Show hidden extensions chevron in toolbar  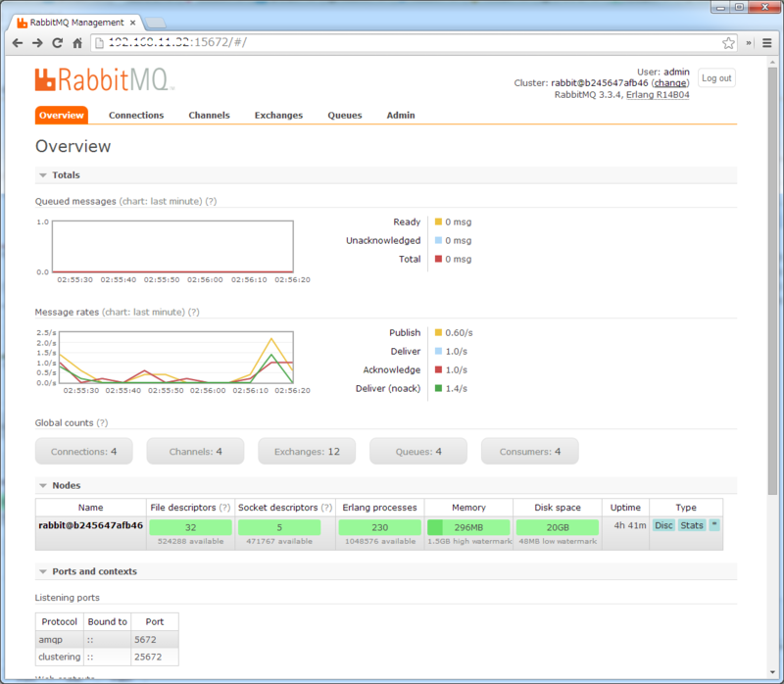[x=749, y=43]
